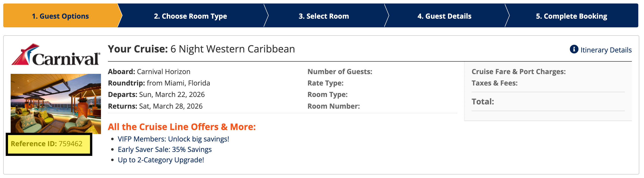This screenshot has width=644, height=178.
Task: Click the Carnival logo
Action: pyautogui.click(x=56, y=55)
